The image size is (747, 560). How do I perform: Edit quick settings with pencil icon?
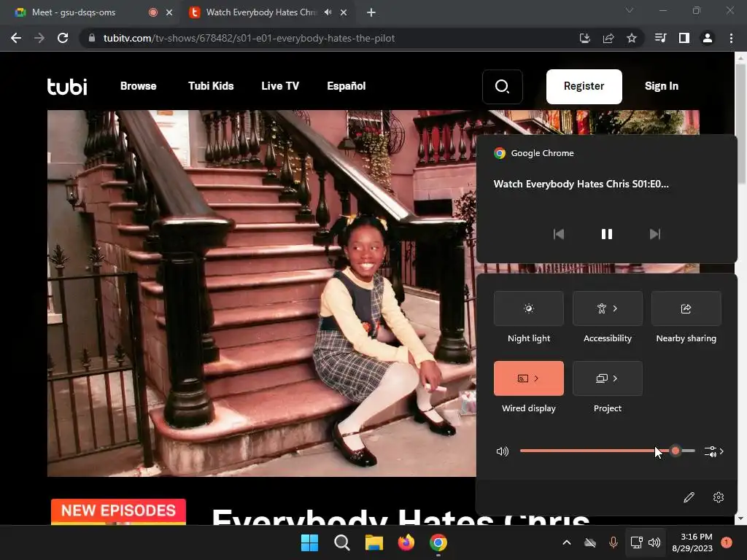coord(689,497)
